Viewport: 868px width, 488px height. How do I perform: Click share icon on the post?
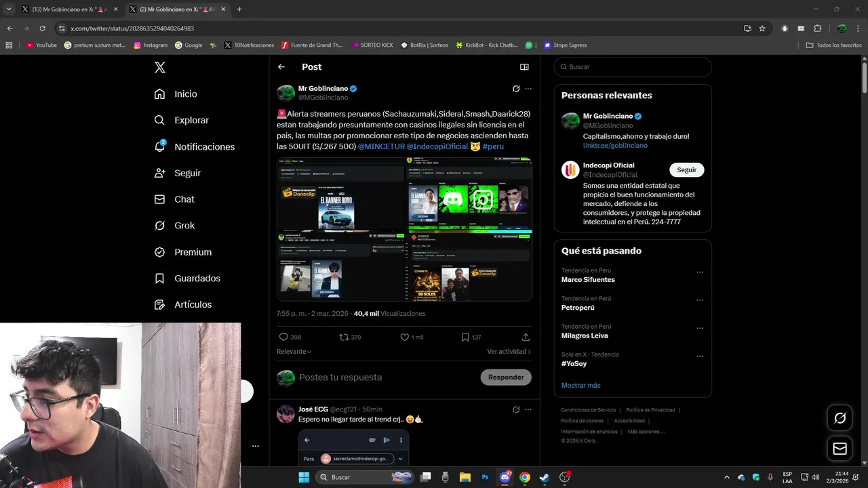(526, 337)
